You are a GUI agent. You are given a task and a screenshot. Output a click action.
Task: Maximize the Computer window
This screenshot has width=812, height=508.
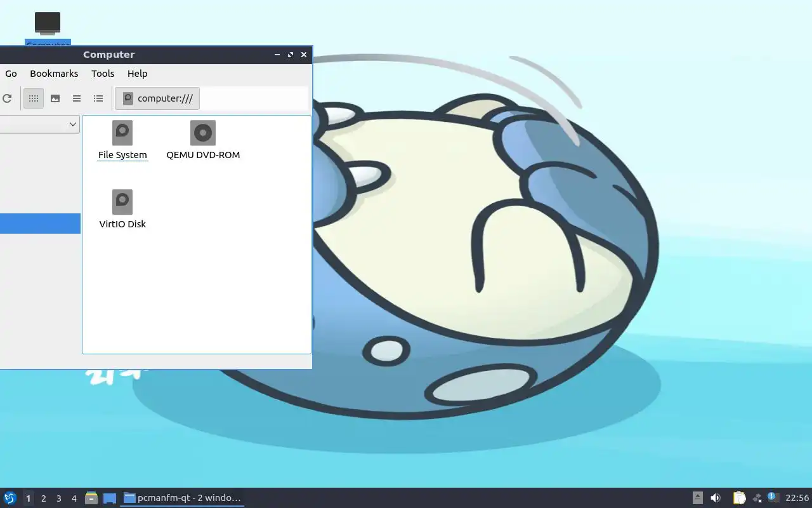coord(291,55)
